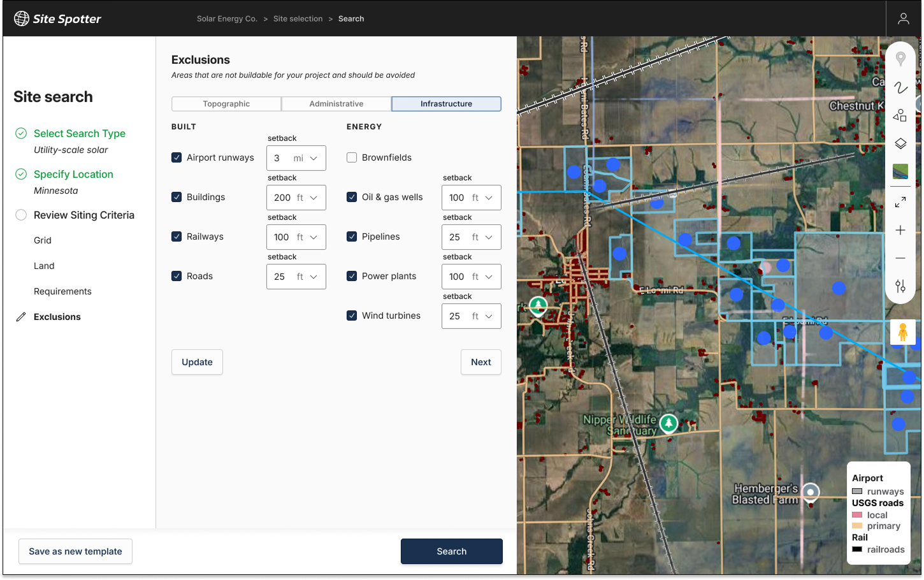
Task: Uncheck the Power plants exclusion
Action: coord(352,276)
